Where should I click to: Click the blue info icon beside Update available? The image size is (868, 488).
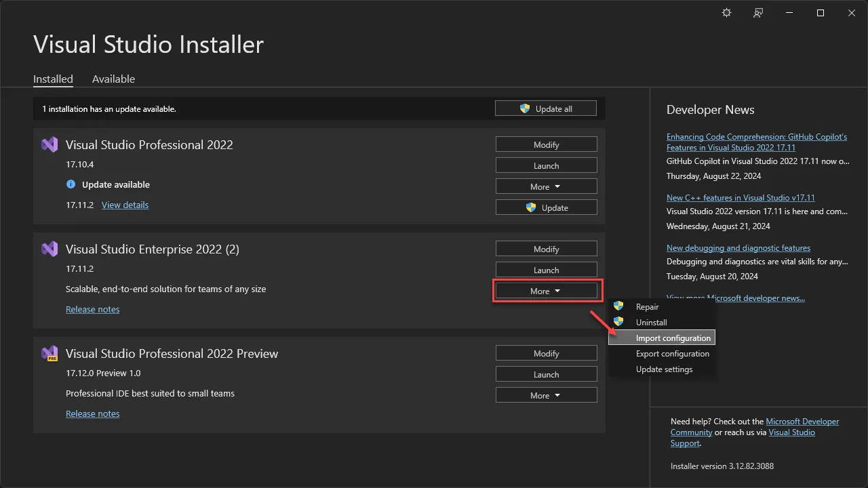click(71, 184)
